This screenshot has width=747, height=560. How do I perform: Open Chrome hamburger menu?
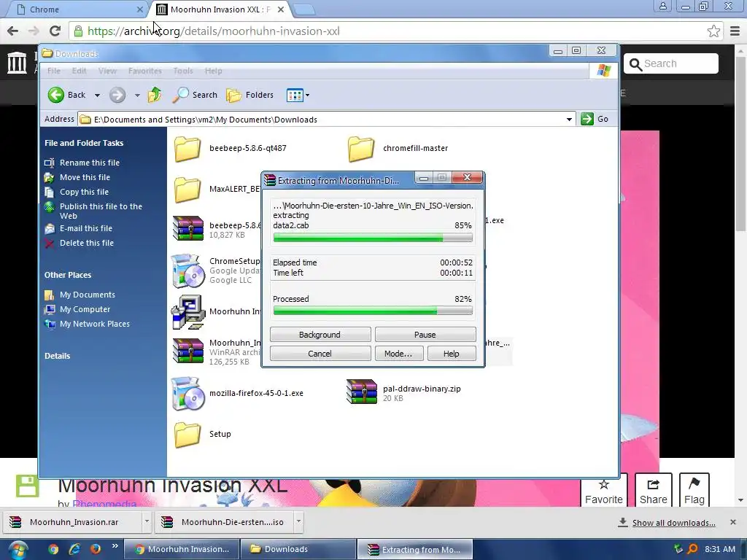[735, 31]
